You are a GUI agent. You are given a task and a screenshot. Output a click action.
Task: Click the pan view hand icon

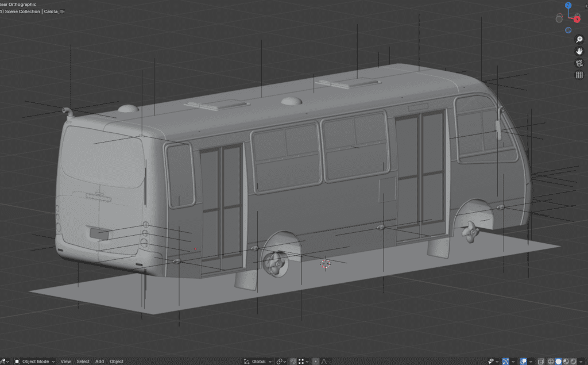pyautogui.click(x=579, y=51)
